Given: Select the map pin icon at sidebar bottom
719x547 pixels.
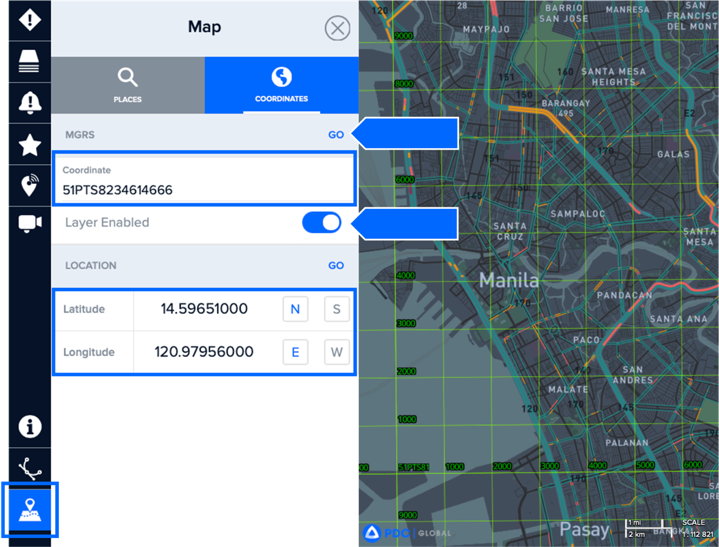Looking at the screenshot, I should click(x=30, y=510).
